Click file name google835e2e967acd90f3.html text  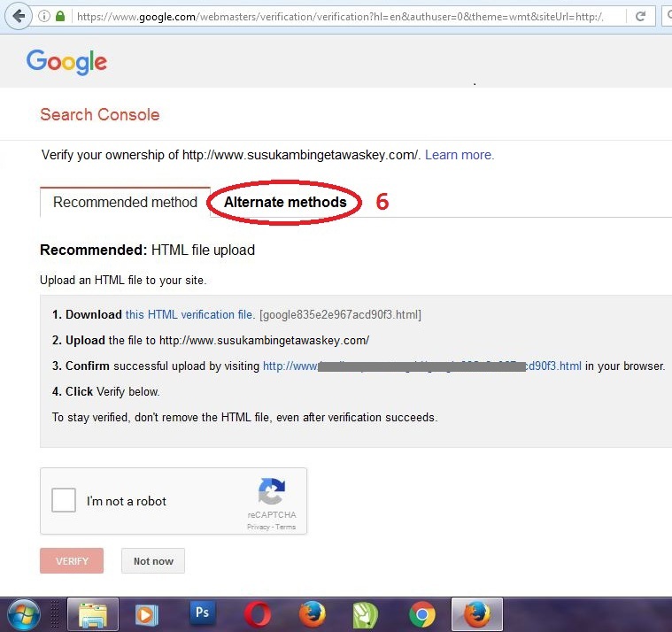[x=341, y=315]
